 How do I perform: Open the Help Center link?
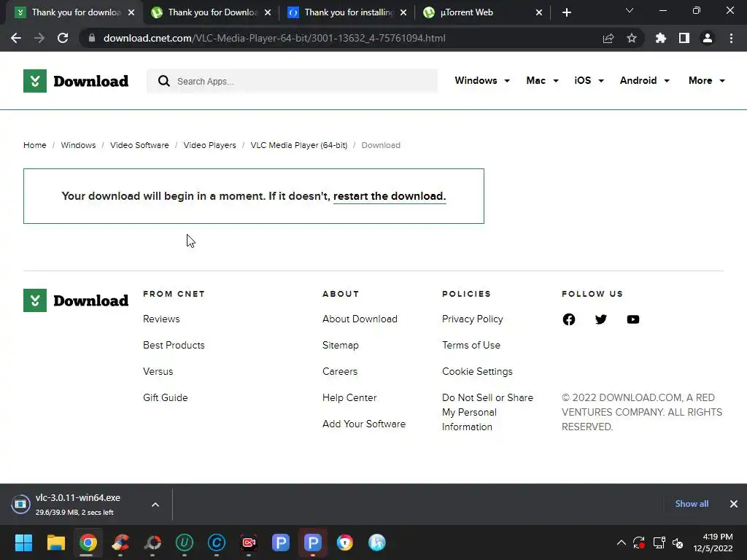pyautogui.click(x=349, y=397)
